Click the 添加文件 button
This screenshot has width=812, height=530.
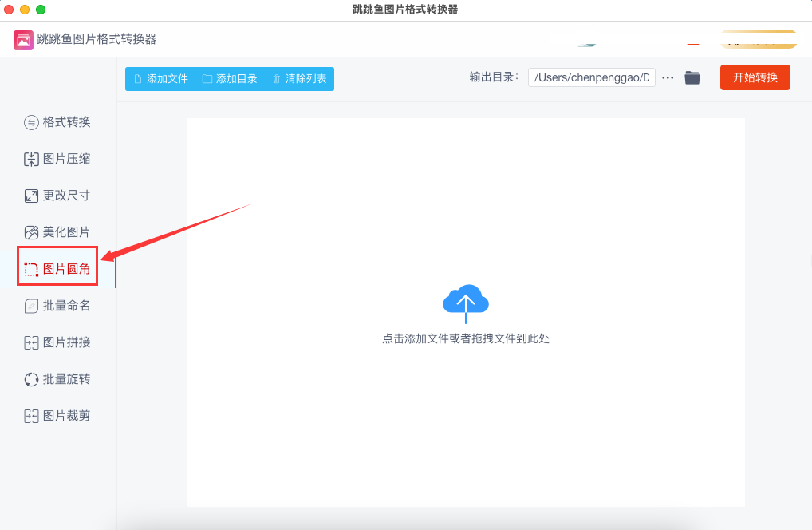click(160, 79)
